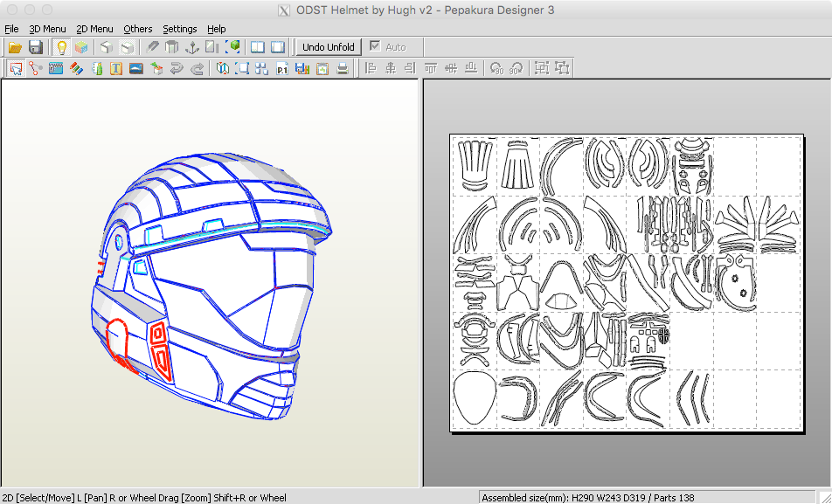Click the align vertical centers icon
832x504 pixels.
tap(451, 68)
